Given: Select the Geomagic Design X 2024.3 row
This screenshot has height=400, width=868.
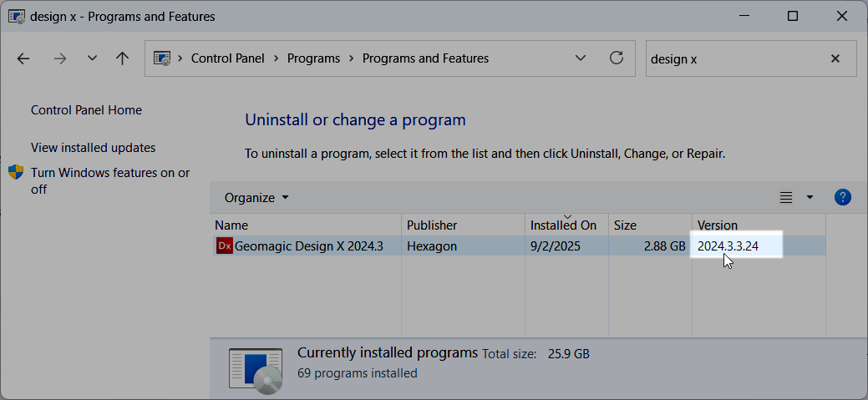Looking at the screenshot, I should (x=520, y=246).
